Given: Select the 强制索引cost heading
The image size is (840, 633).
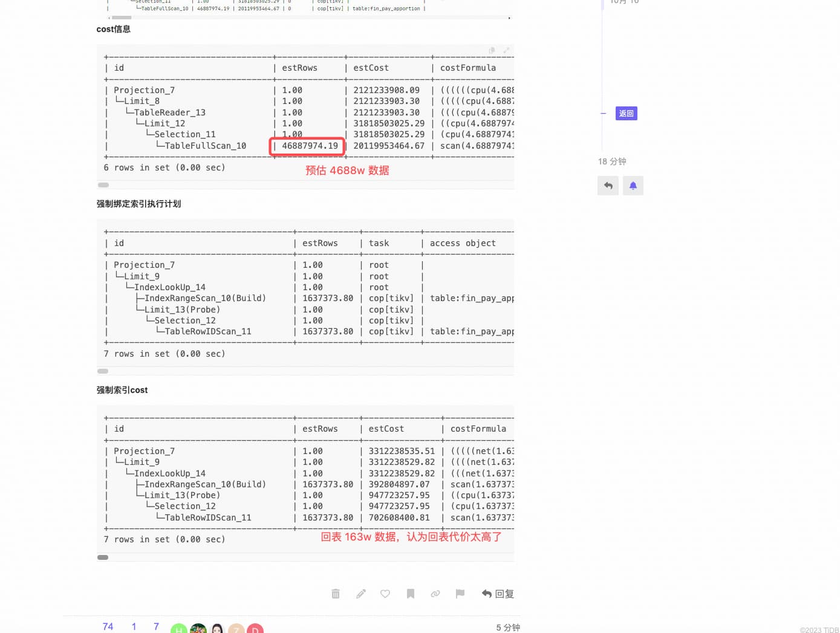Looking at the screenshot, I should point(122,390).
